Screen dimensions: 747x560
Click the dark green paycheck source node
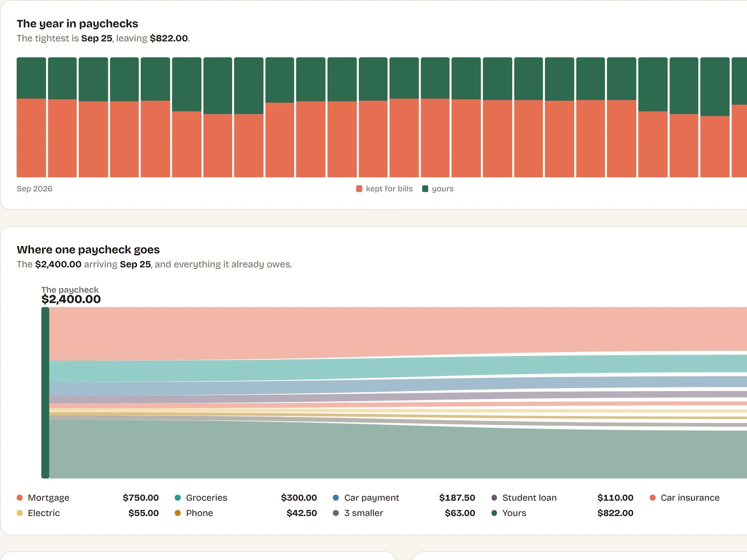pyautogui.click(x=45, y=393)
